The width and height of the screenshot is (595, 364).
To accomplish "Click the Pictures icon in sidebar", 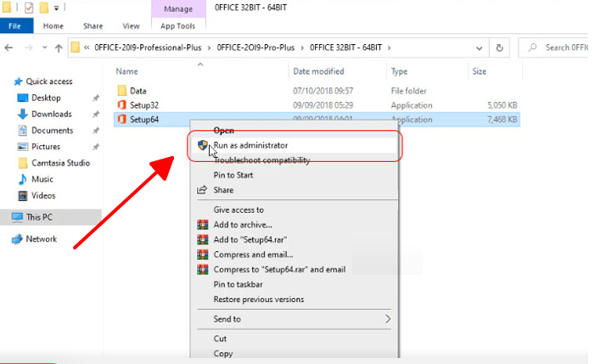I will [x=23, y=147].
